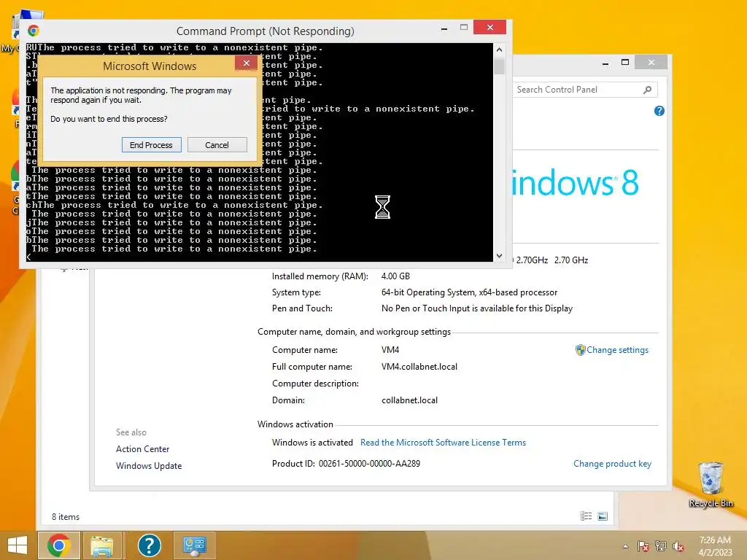Maximize the System control panel window
Image resolution: width=747 pixels, height=560 pixels.
pyautogui.click(x=625, y=63)
